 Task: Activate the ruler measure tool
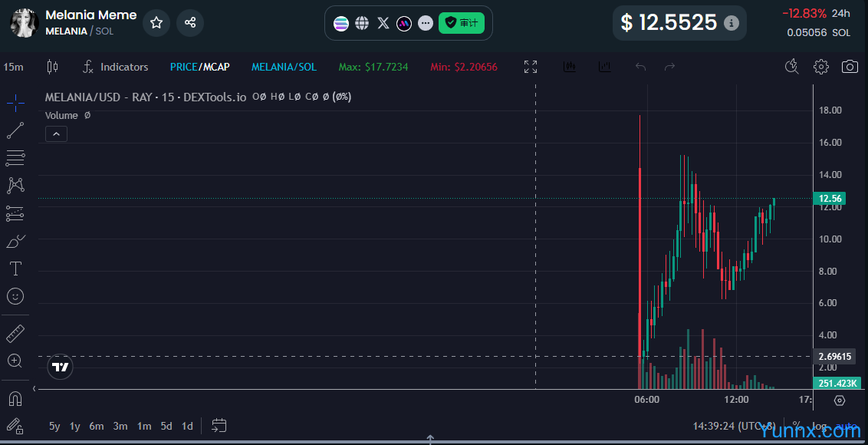coord(15,334)
